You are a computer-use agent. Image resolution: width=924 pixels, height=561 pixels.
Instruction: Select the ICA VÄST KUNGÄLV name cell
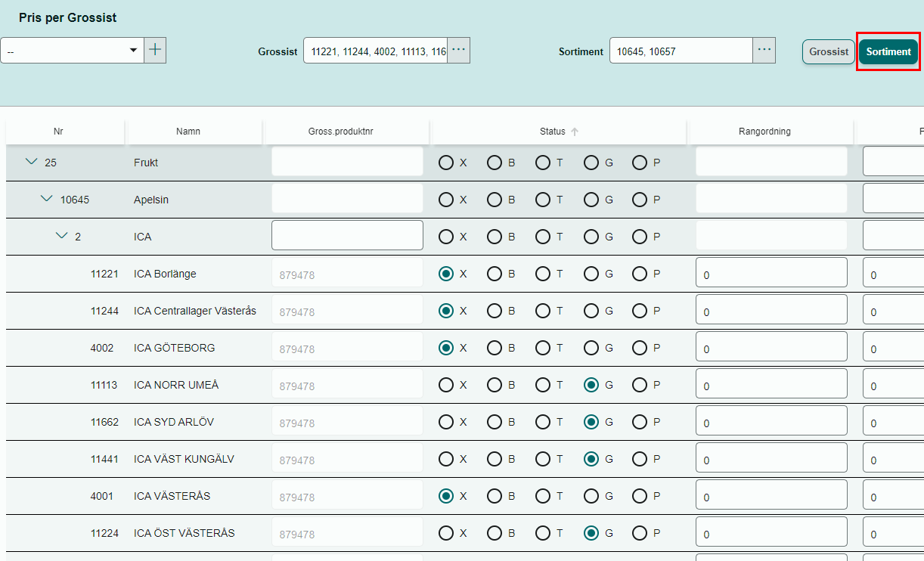click(x=184, y=459)
